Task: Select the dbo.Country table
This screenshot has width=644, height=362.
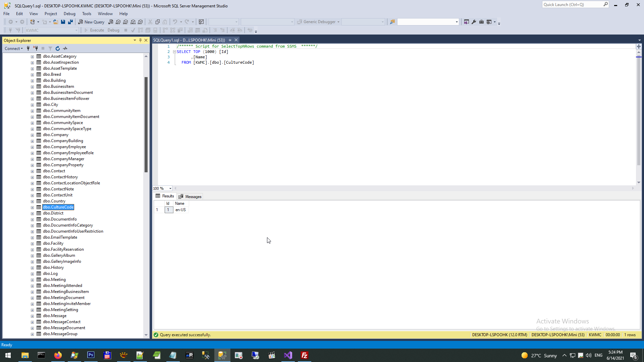Action: point(54,201)
